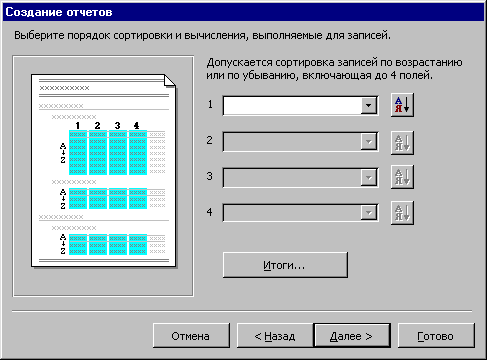Open dropdown arrow of sort field 4
The image size is (487, 360).
pos(368,213)
